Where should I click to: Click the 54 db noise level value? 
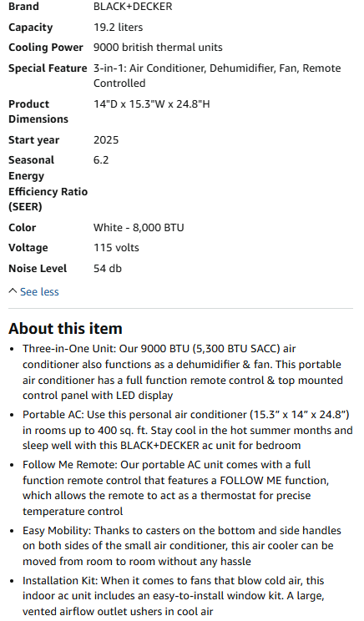tap(108, 269)
